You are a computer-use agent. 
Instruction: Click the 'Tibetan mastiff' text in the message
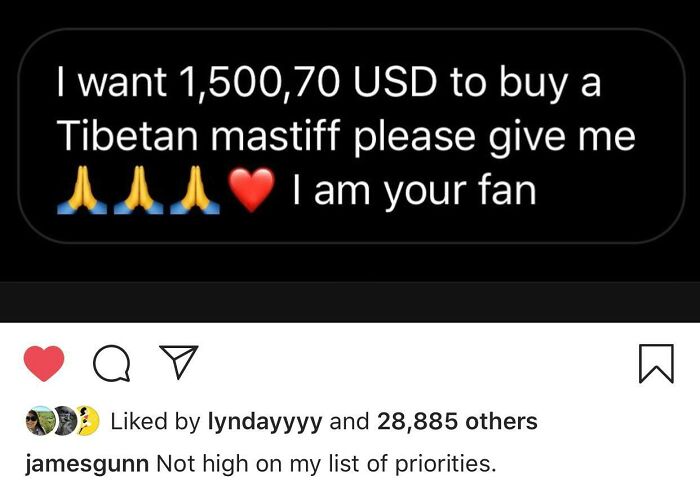pyautogui.click(x=199, y=135)
